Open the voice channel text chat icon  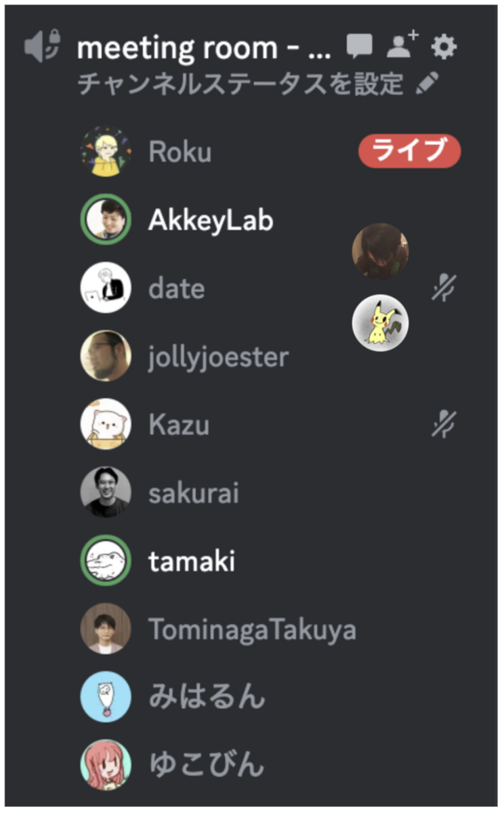coord(359,47)
